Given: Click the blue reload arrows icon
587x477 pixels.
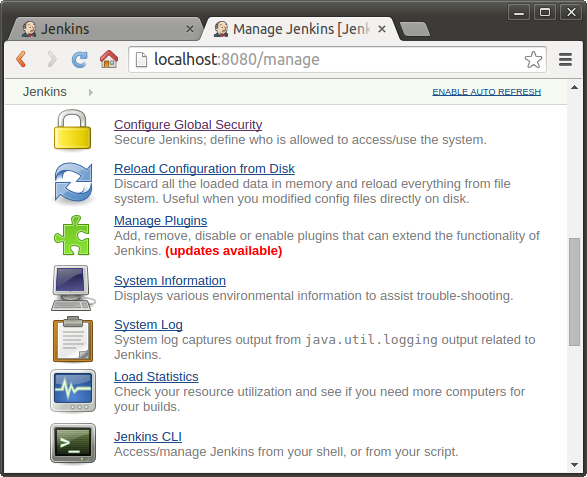Looking at the screenshot, I should tap(73, 182).
